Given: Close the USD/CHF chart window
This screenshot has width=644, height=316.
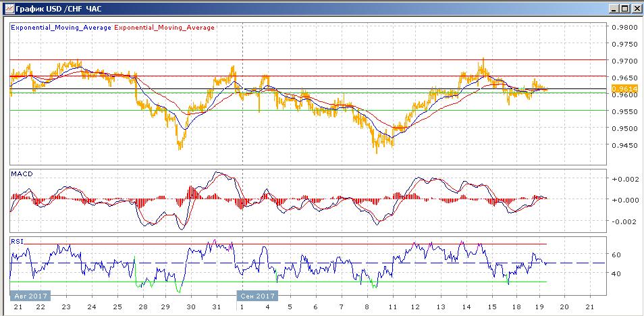Looking at the screenshot, I should click(x=635, y=9).
